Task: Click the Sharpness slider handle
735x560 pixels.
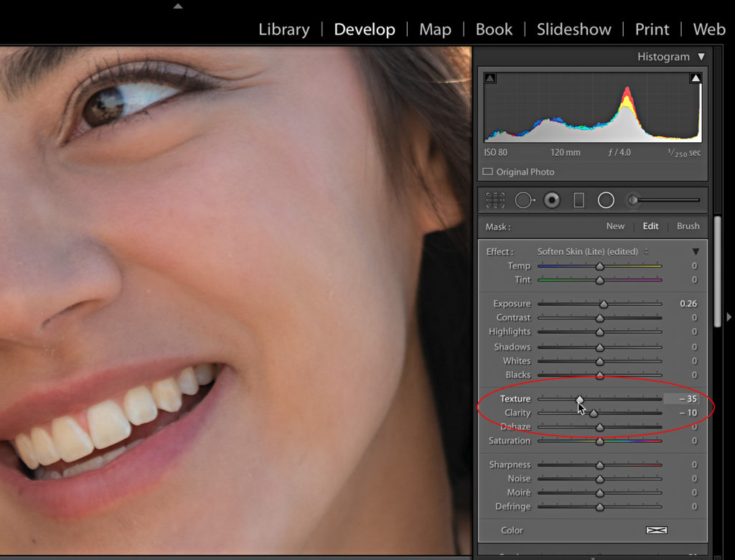Action: point(599,465)
